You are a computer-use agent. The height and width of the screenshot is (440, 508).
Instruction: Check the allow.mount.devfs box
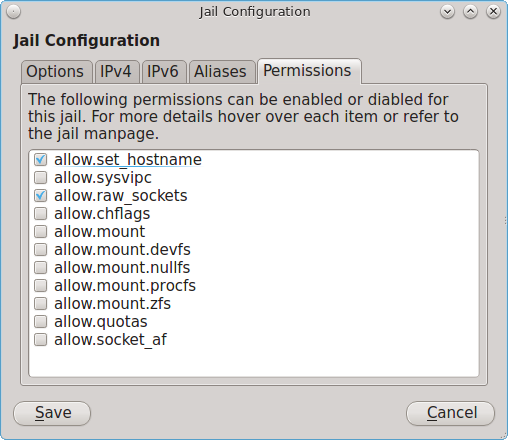pos(41,250)
